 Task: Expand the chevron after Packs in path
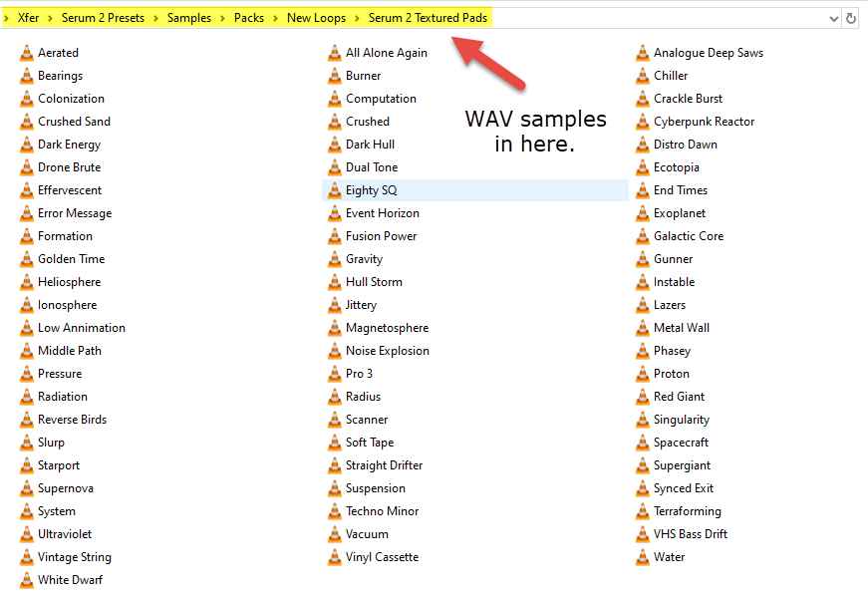pos(276,18)
